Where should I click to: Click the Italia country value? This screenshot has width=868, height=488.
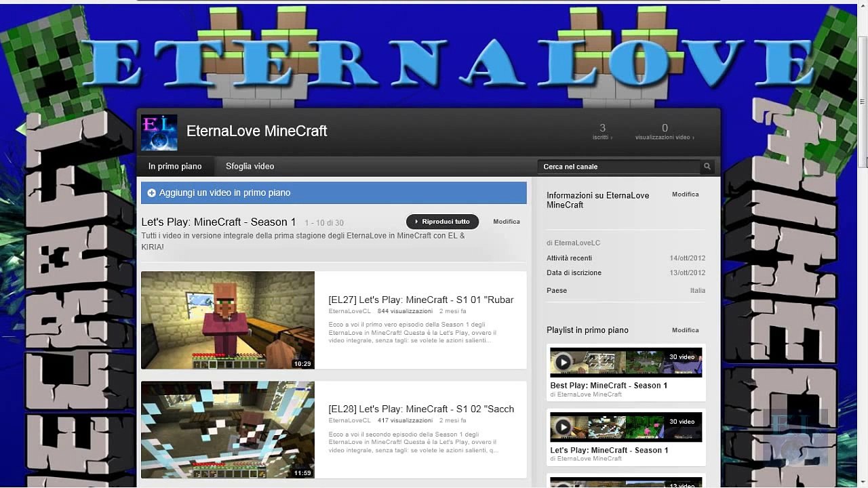pyautogui.click(x=697, y=291)
